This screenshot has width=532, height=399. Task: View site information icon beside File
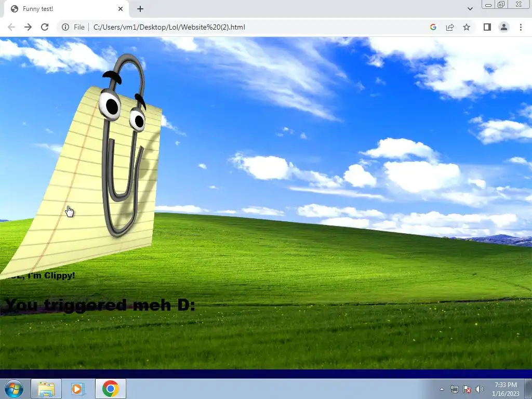pos(65,27)
